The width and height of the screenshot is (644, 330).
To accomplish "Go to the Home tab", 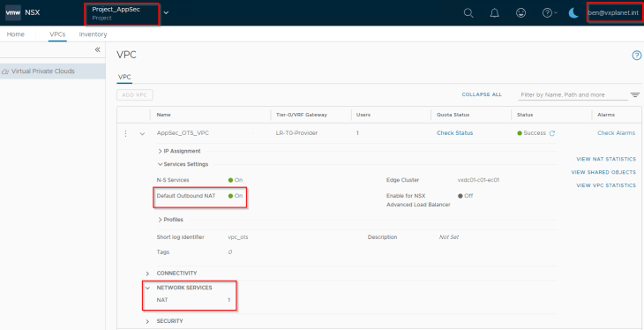I will (x=16, y=34).
